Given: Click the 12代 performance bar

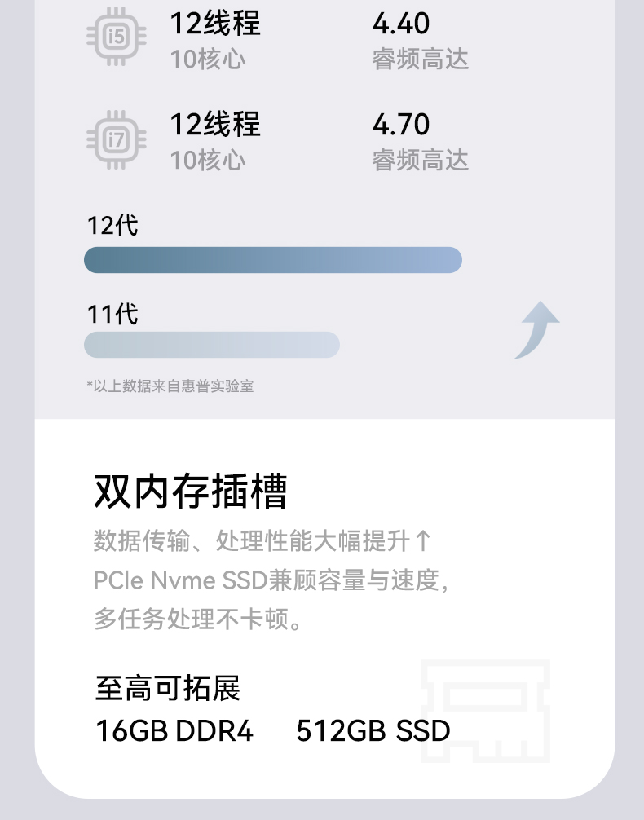Looking at the screenshot, I should [x=273, y=260].
